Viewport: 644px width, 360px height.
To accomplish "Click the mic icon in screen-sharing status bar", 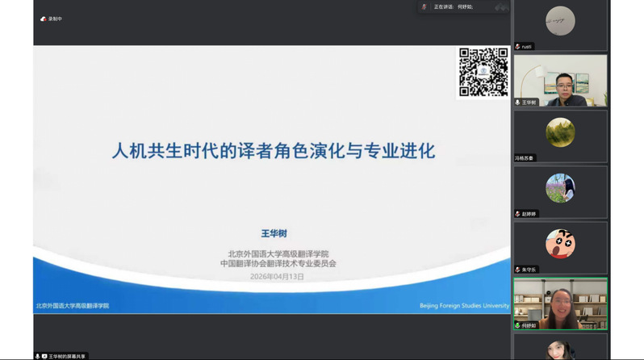I will [38, 356].
